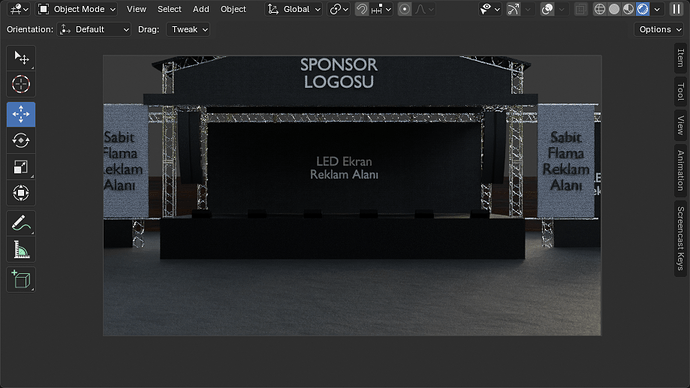Viewport: 690px width, 388px height.
Task: Select the Cursor tool
Action: click(21, 84)
